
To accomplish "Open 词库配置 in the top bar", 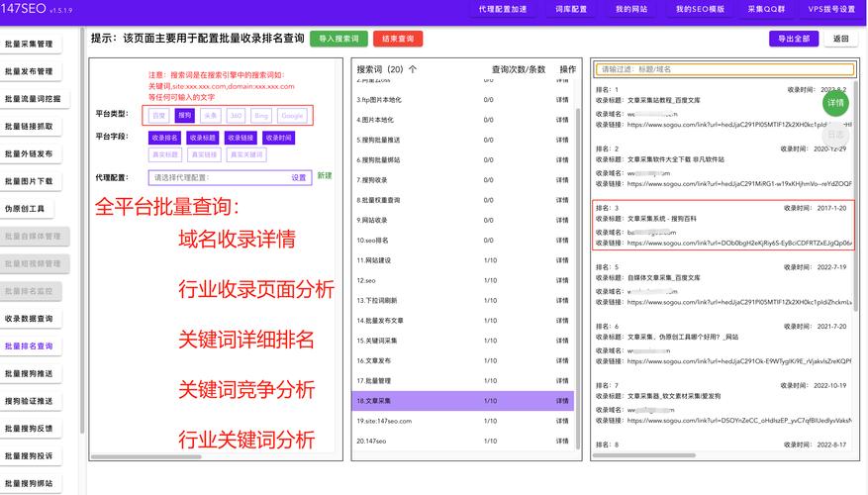I will pos(571,9).
